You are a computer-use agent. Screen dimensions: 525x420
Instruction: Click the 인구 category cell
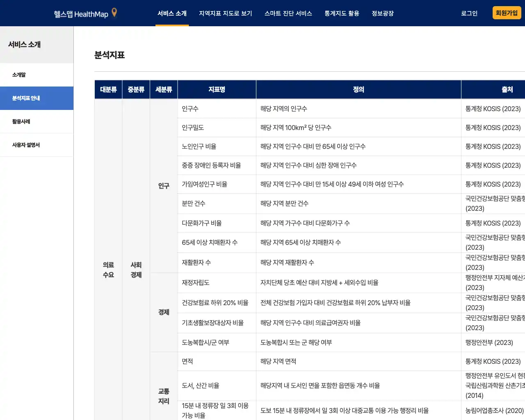click(x=164, y=185)
